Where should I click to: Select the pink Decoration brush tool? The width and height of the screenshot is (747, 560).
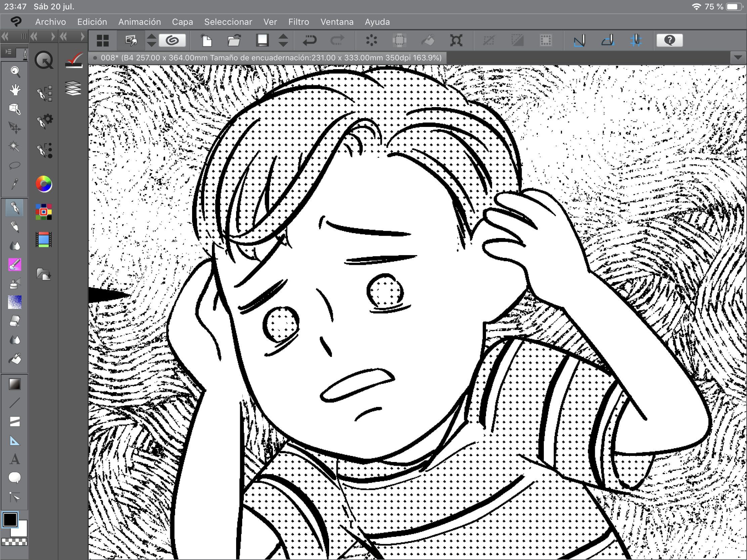point(14,265)
